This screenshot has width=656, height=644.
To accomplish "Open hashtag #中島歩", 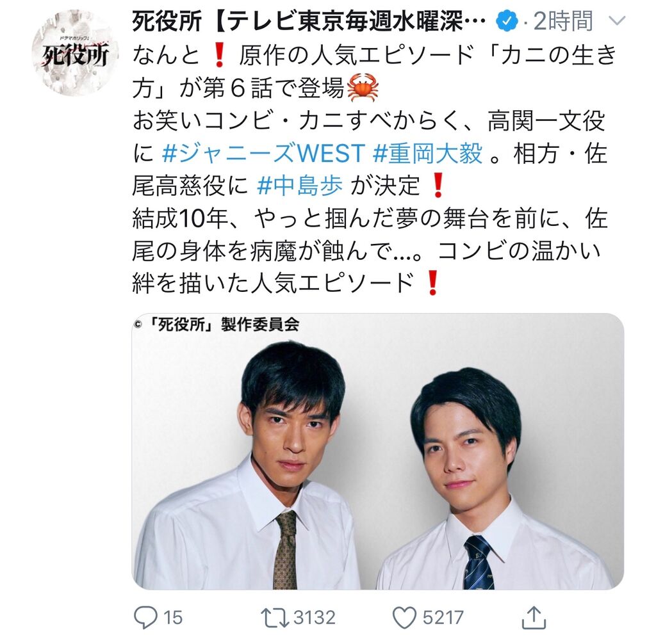I will tap(300, 186).
